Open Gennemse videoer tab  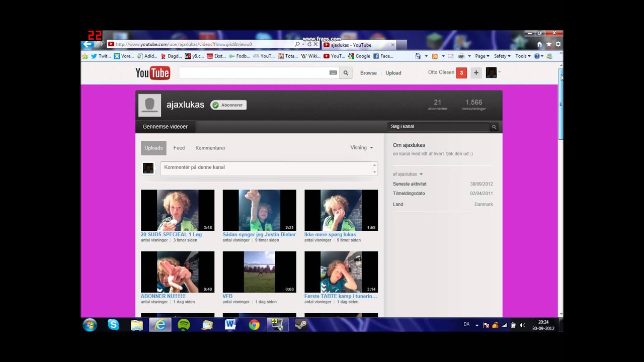[x=165, y=127]
